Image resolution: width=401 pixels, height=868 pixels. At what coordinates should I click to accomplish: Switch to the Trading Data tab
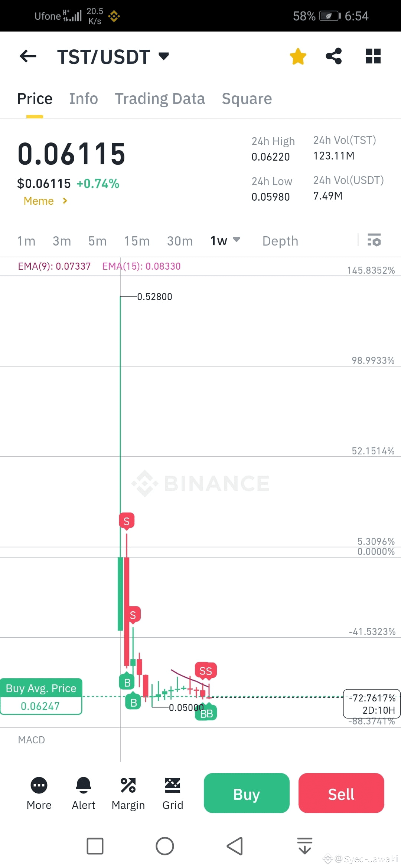[x=160, y=98]
